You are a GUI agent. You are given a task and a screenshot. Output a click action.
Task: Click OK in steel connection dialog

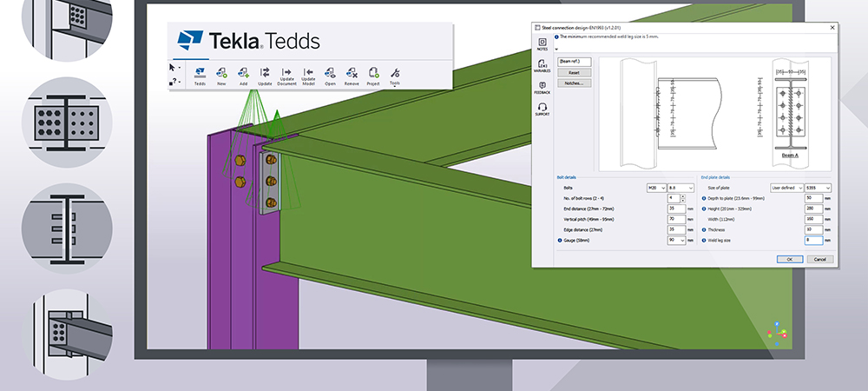789,259
